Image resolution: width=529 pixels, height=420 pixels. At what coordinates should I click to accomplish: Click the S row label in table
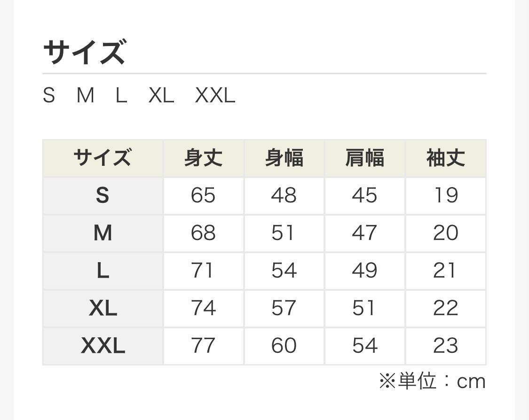103,195
